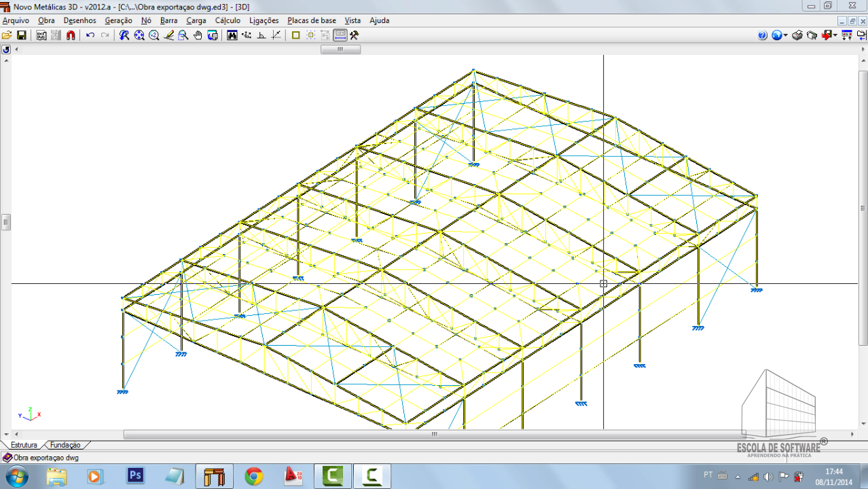The width and height of the screenshot is (868, 489).
Task: Click the red magnet snap icon
Action: coord(71,35)
